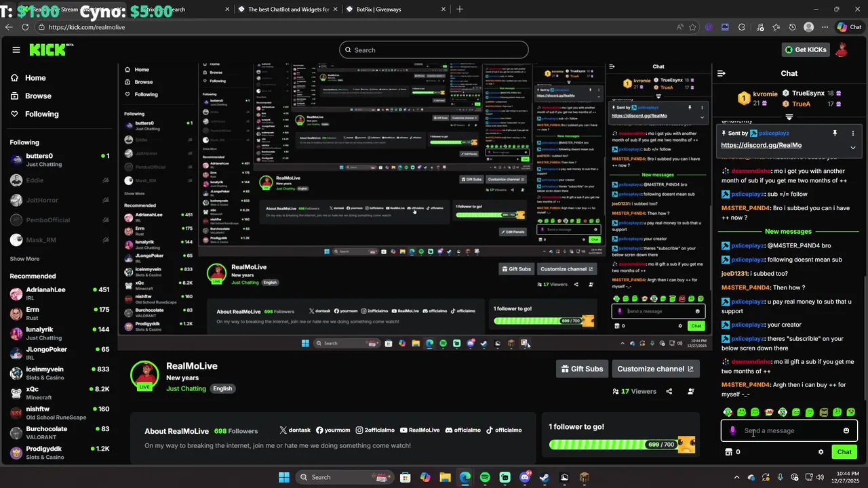The width and height of the screenshot is (868, 488).
Task: Click Get KICKs button
Action: pyautogui.click(x=806, y=49)
